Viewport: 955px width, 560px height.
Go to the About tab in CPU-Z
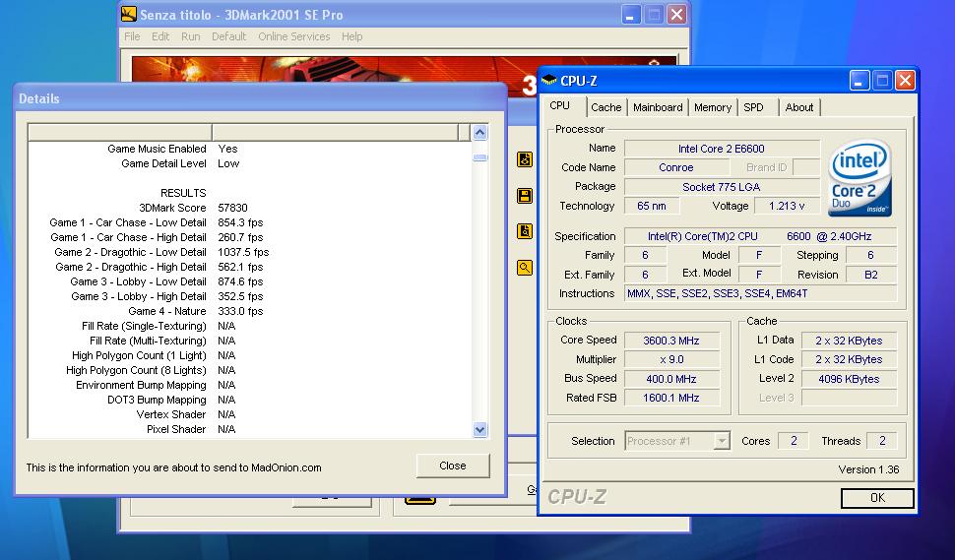799,107
